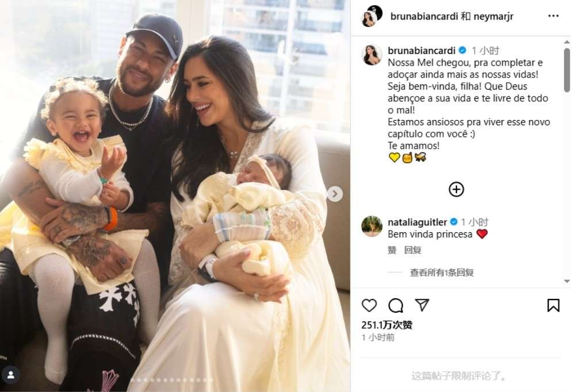Image resolution: width=571 pixels, height=392 pixels.
Task: Open brunabiancardi profile avatar in header
Action: 369,18
